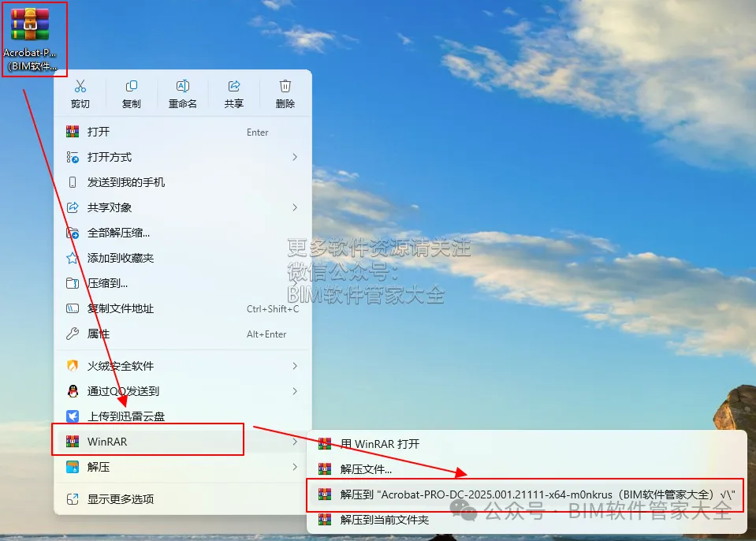This screenshot has height=541, width=756.
Task: Open the WinRAR context menu entry
Action: click(x=183, y=442)
